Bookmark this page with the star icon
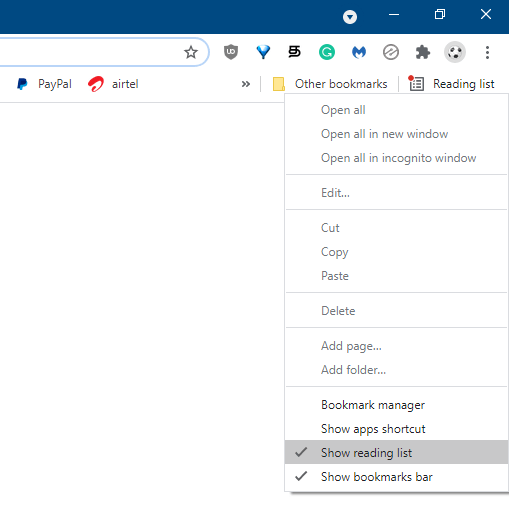This screenshot has width=509, height=526. click(191, 52)
